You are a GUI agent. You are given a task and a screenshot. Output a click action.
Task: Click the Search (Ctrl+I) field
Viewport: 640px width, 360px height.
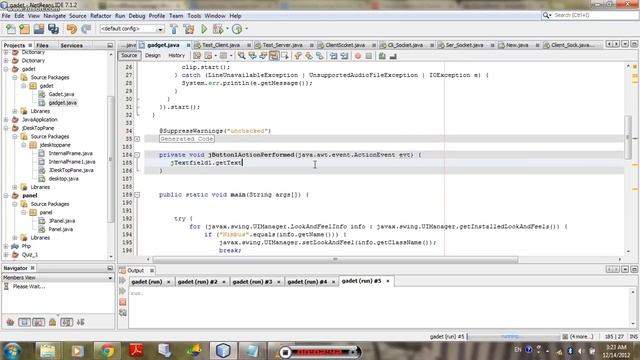pyautogui.click(x=590, y=15)
